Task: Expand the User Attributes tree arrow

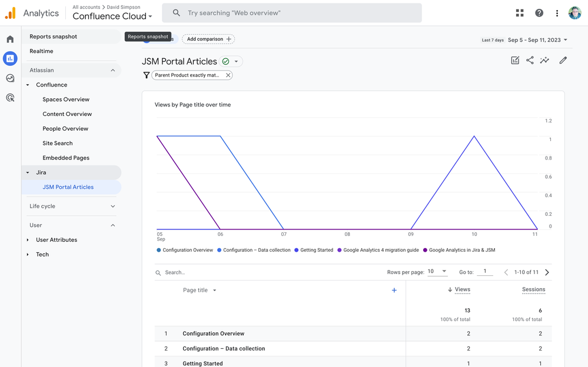Action: 28,240
